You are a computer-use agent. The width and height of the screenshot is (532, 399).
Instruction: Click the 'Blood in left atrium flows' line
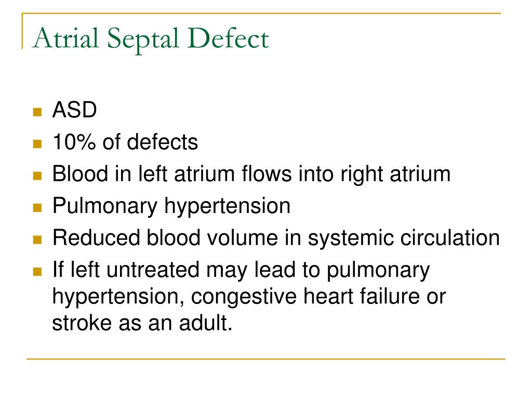point(251,175)
